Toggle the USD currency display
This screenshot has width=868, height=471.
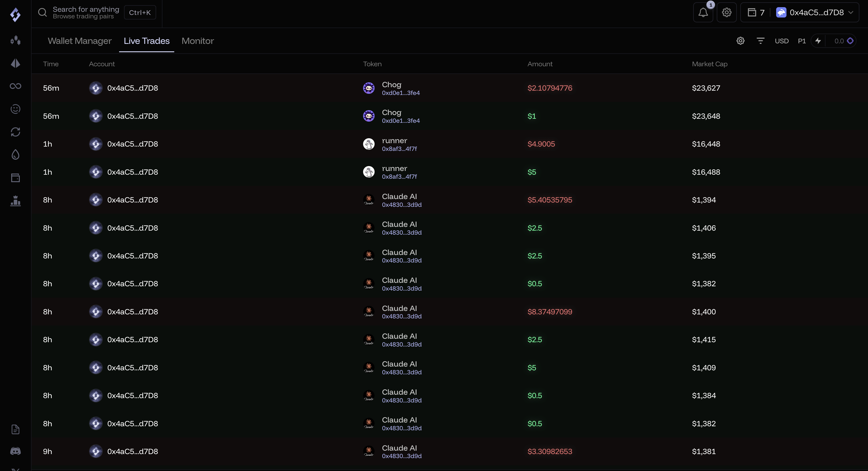pyautogui.click(x=781, y=41)
